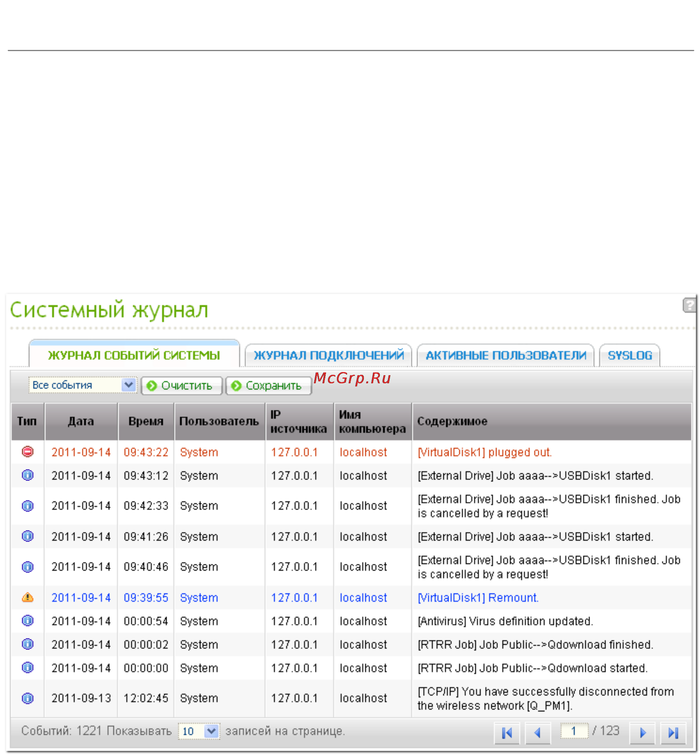Click the 'IP источника' column header
This screenshot has height=755, width=700.
299,421
